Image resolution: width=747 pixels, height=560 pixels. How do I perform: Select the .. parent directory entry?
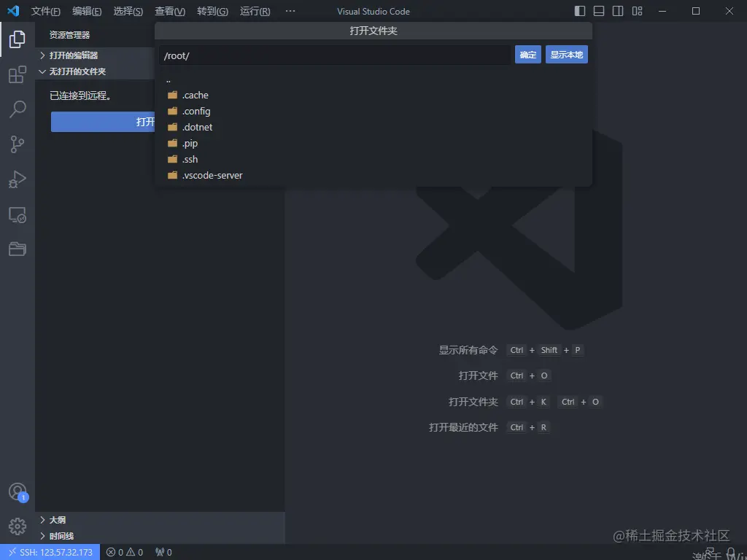373,80
